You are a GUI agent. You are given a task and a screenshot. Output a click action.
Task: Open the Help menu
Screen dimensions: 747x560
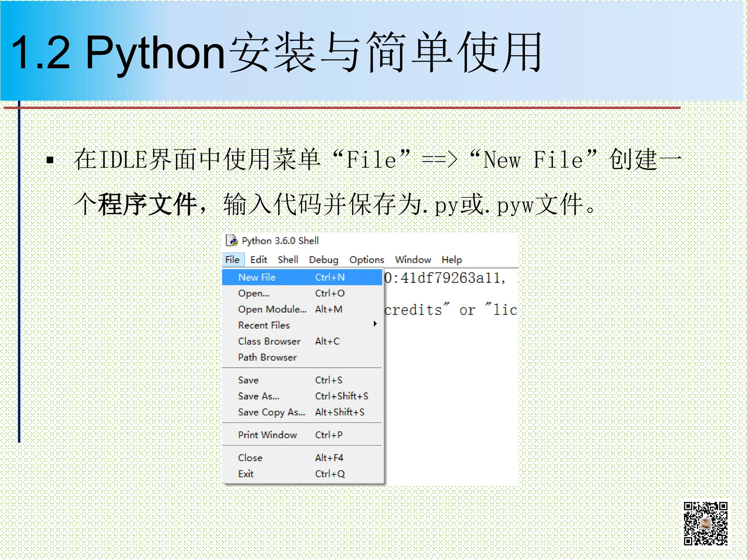452,260
